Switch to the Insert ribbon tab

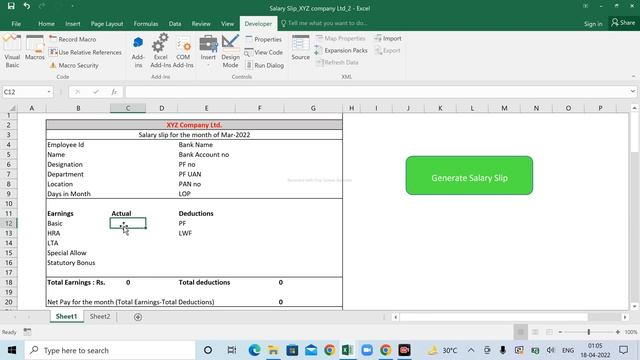point(73,24)
